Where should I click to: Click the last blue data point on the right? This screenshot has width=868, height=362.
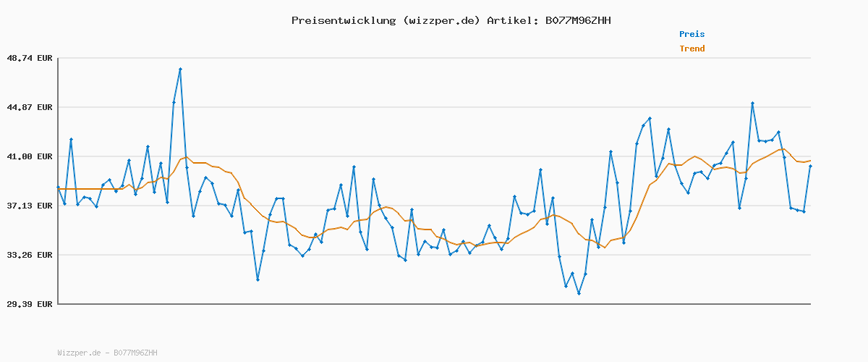(x=810, y=167)
